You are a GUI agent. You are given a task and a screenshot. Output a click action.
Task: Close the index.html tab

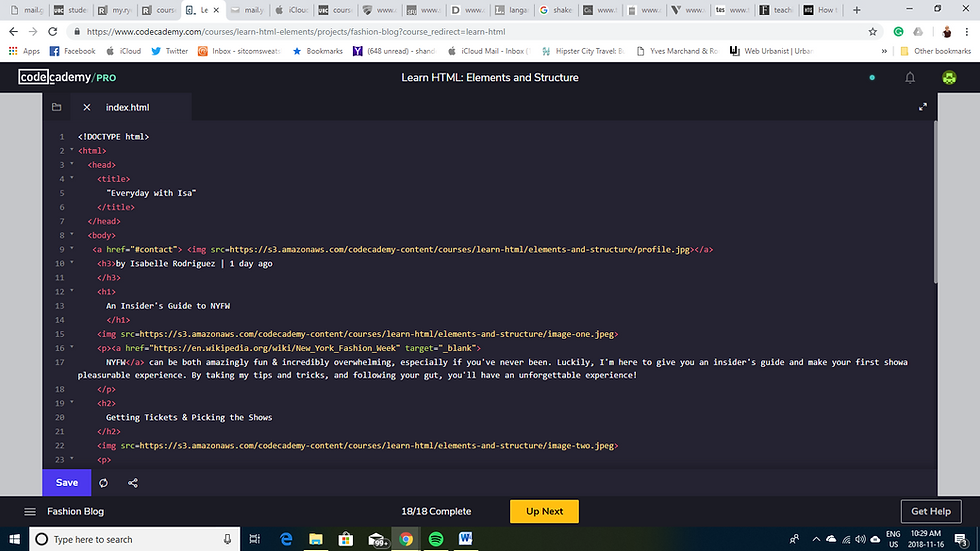pyautogui.click(x=87, y=107)
